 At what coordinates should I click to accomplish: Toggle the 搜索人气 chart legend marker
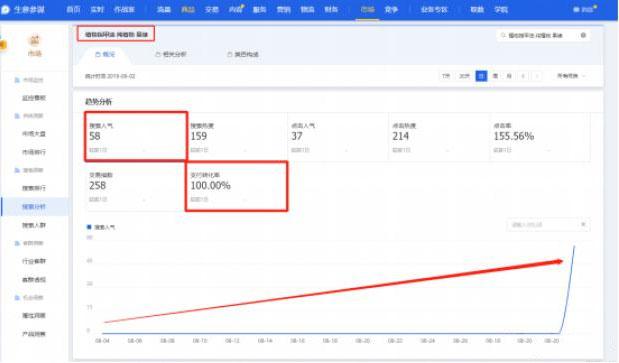click(89, 227)
